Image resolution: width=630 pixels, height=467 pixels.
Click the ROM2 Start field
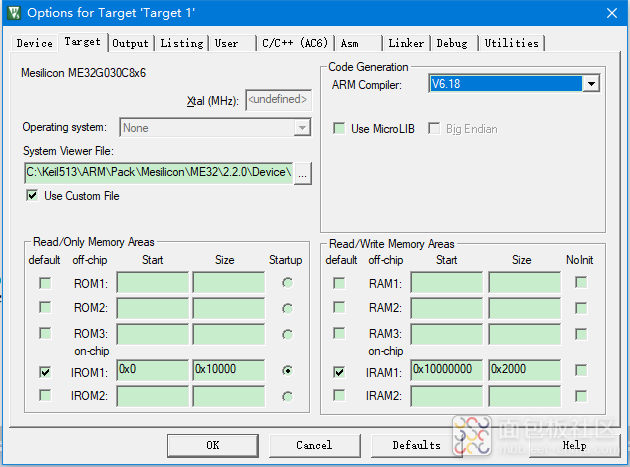pos(152,308)
